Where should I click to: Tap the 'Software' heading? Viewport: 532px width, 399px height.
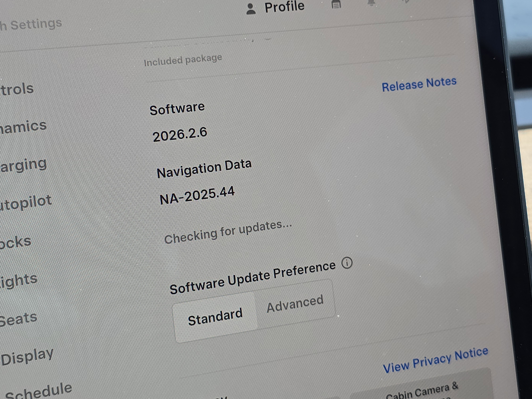pos(177,109)
